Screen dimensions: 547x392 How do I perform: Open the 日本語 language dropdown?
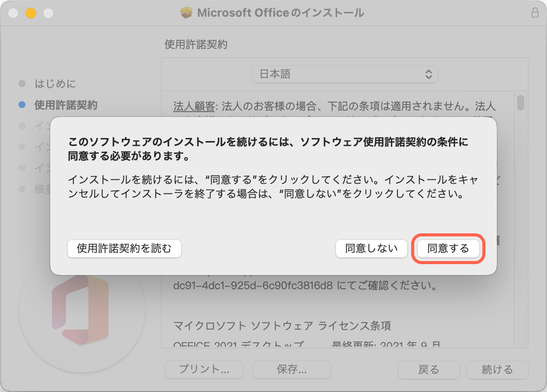click(344, 74)
